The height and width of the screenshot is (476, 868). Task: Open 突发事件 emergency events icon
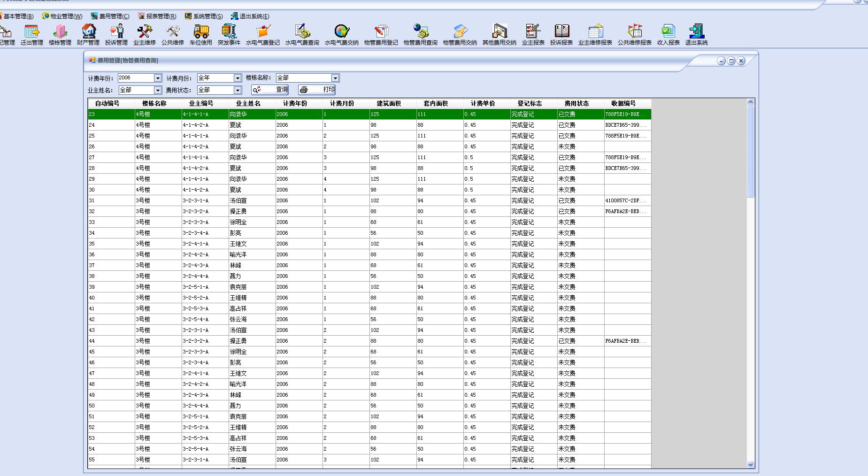tap(229, 35)
